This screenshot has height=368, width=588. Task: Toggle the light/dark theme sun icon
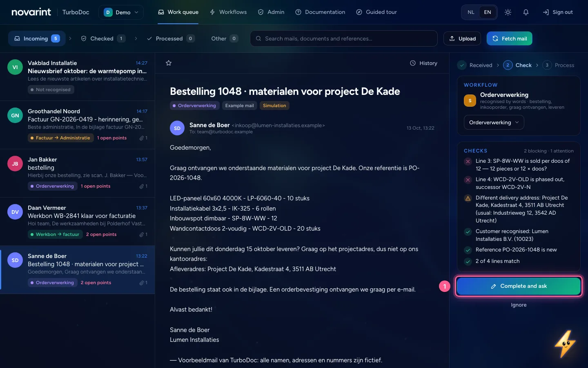(x=508, y=12)
